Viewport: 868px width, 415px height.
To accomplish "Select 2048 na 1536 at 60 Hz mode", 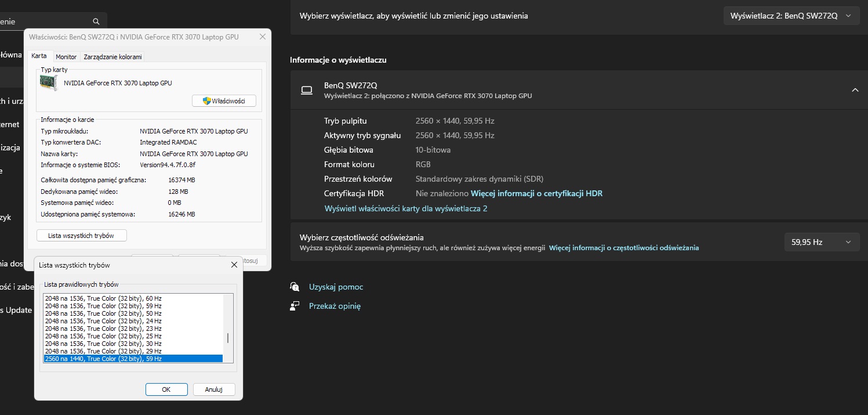I will point(103,298).
